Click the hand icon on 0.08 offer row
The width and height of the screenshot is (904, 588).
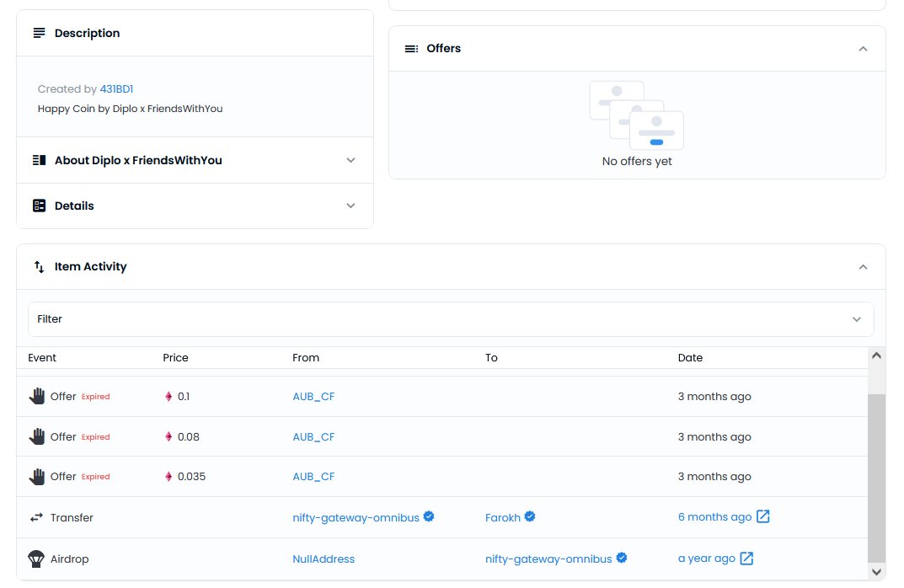pyautogui.click(x=37, y=436)
